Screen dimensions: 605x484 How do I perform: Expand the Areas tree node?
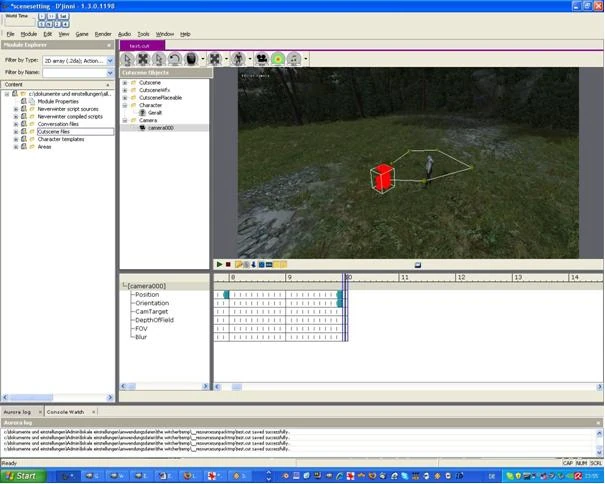pos(16,147)
